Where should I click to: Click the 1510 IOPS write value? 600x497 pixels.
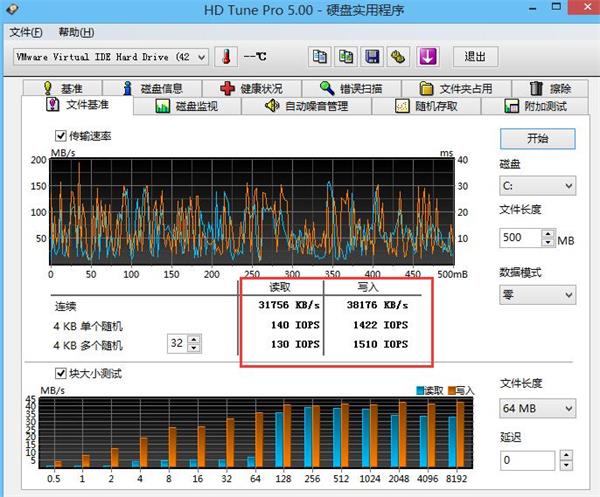coord(380,344)
